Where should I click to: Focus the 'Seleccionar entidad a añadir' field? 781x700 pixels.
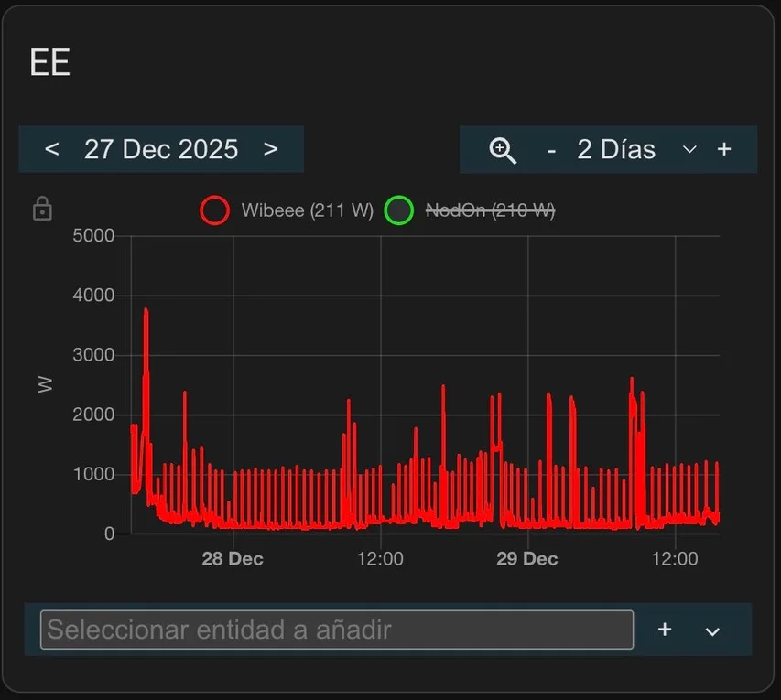336,630
